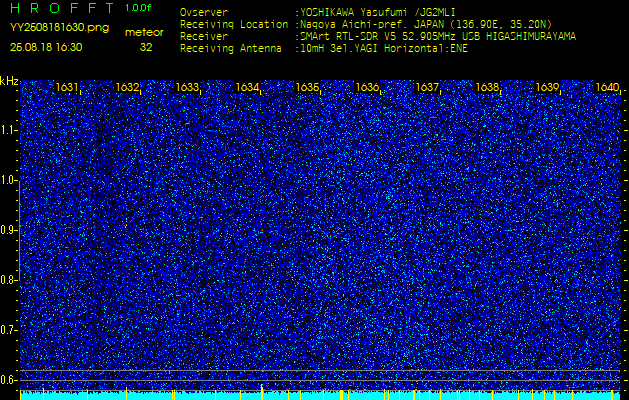Click the 'Receiving Antenna' field label

pos(231,49)
